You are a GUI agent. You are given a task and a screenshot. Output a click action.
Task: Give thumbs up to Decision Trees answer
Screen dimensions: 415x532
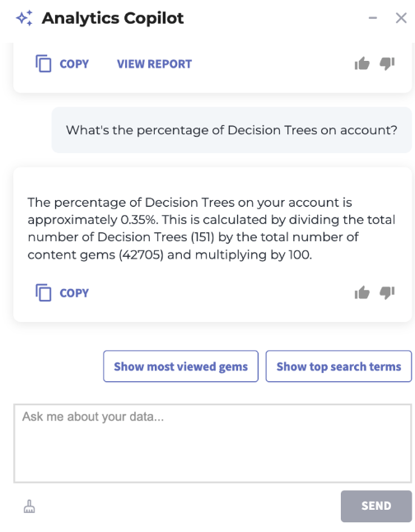(x=361, y=292)
